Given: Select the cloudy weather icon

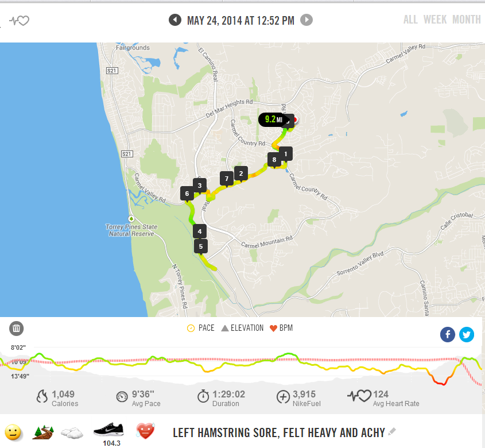Looking at the screenshot, I should 72,433.
